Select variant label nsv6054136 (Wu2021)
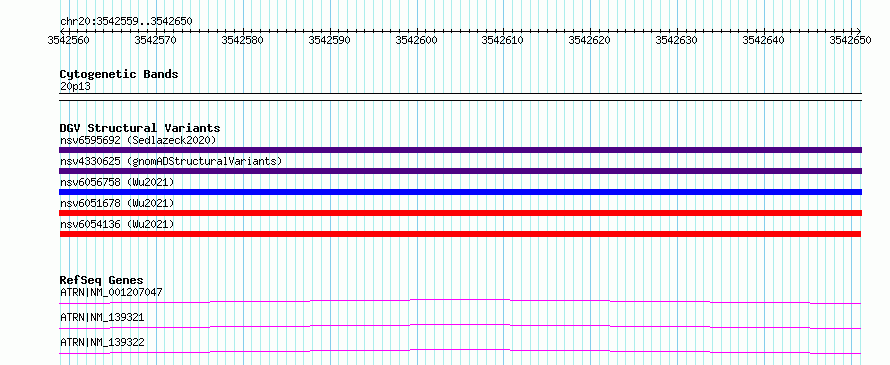The width and height of the screenshot is (890, 365). coord(117,224)
